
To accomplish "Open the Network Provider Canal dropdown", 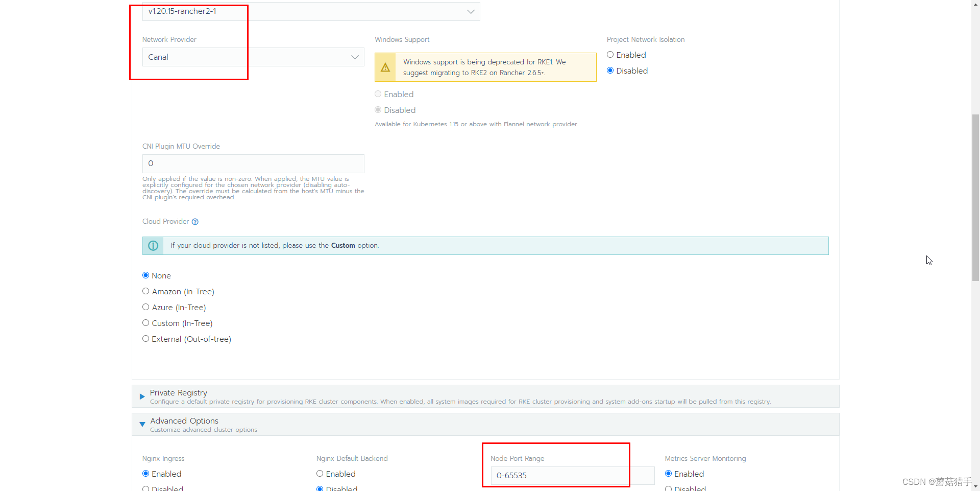I will click(253, 57).
